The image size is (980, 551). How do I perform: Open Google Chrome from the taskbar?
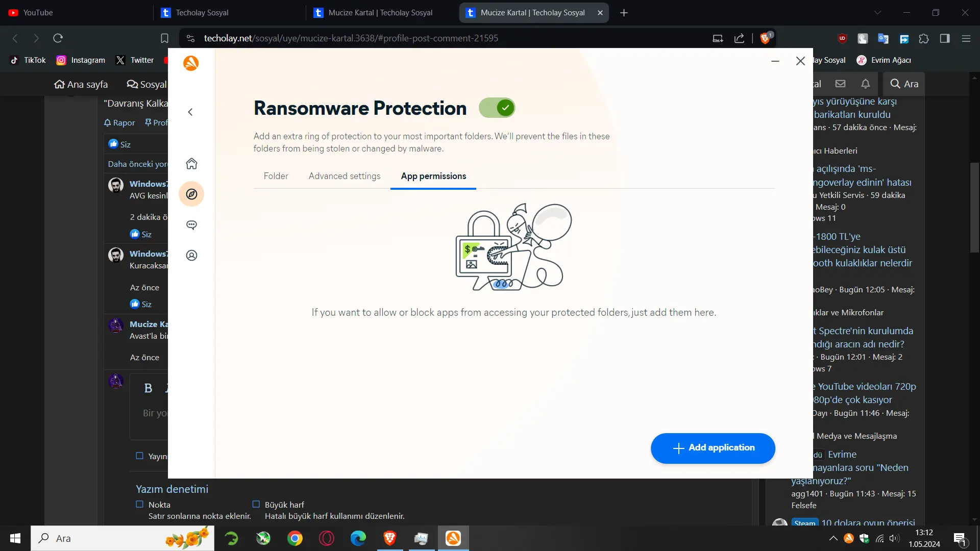[295, 538]
